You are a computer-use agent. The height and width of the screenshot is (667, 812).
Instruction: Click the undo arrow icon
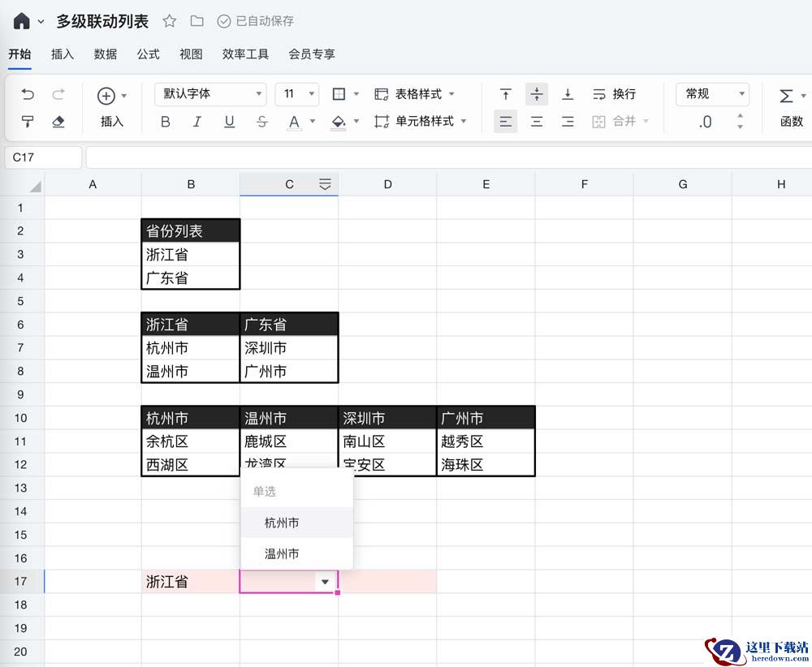click(28, 95)
